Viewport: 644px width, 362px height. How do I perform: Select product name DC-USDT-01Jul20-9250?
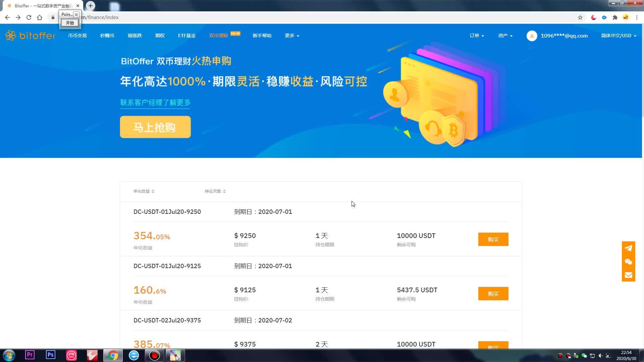click(x=167, y=212)
